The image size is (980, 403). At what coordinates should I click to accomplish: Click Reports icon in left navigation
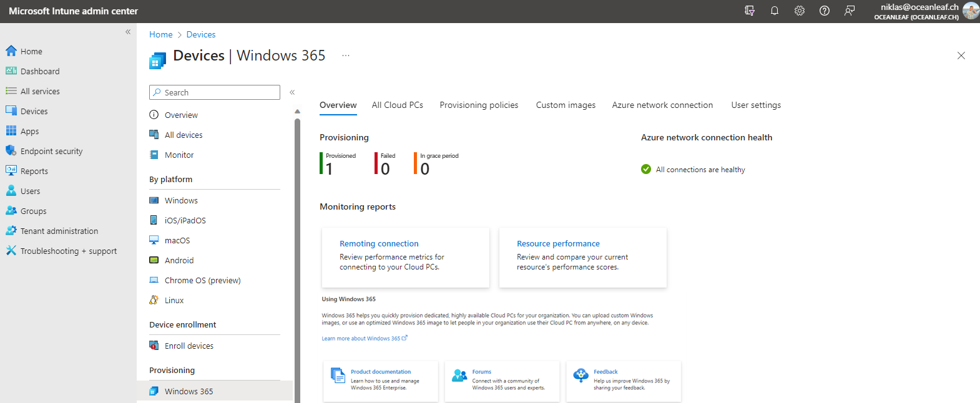pyautogui.click(x=11, y=171)
